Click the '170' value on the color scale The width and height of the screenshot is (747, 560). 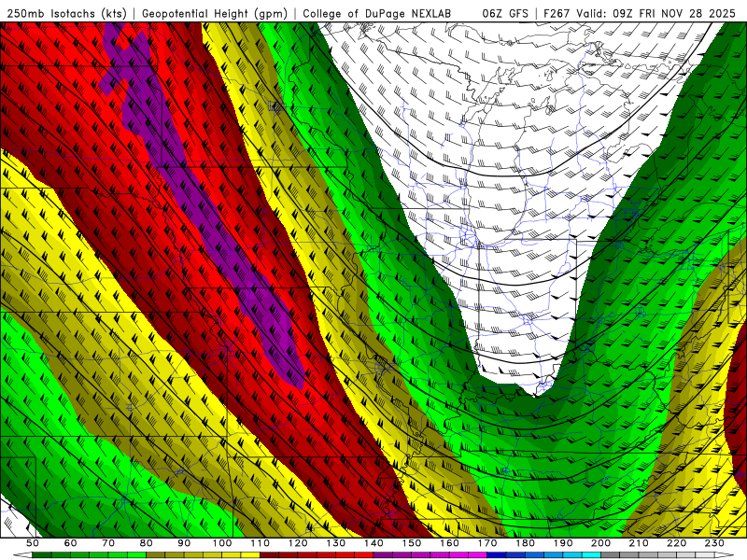[487, 543]
